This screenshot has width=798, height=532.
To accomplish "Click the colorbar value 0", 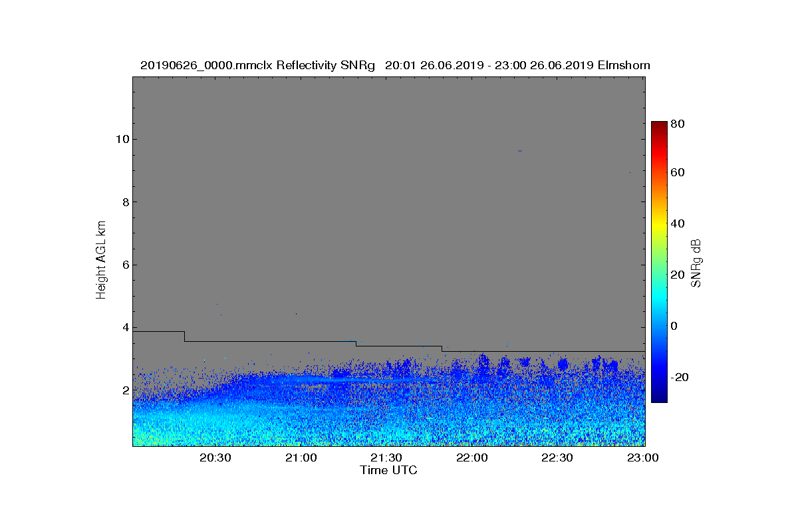I will (675, 326).
